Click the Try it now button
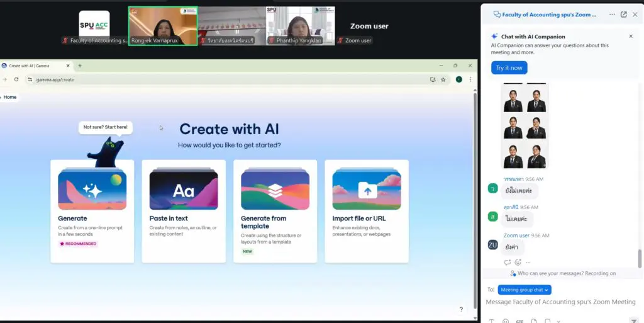644x323 pixels. (x=509, y=68)
